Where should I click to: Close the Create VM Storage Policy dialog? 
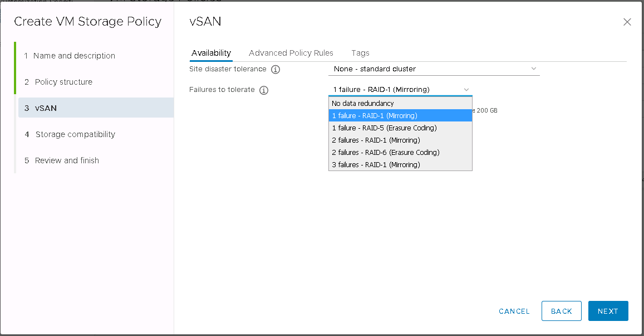click(627, 22)
